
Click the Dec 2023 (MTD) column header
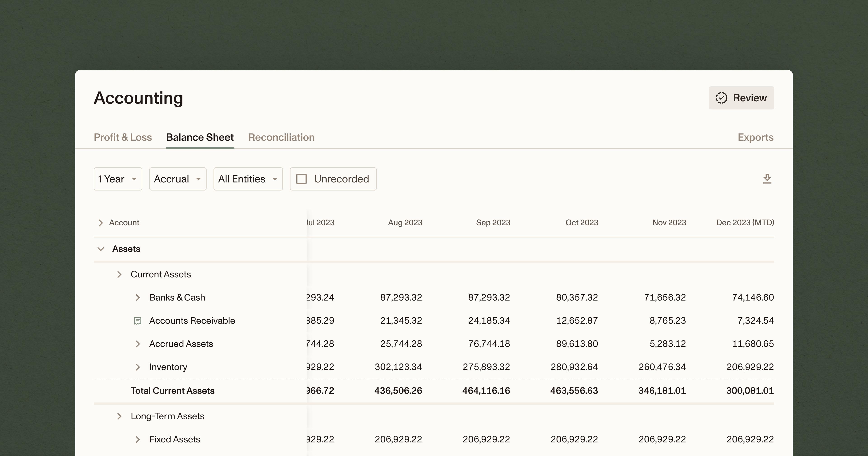(745, 223)
